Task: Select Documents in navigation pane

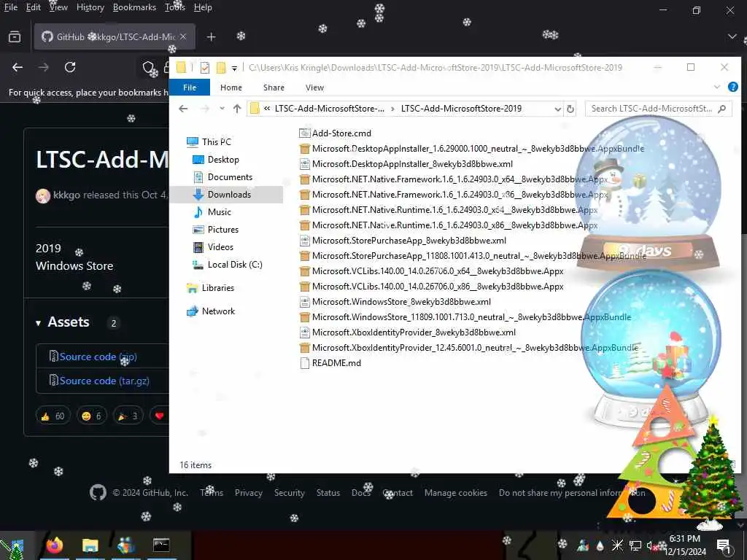Action: pos(222,177)
